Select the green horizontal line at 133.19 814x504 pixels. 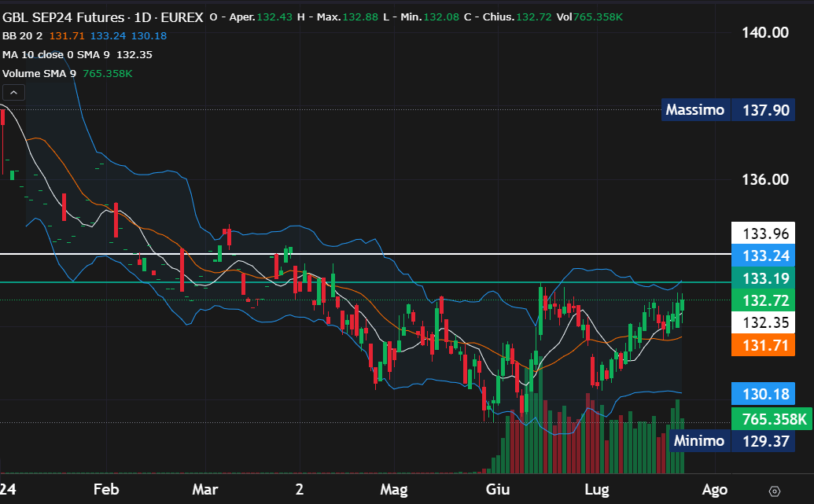click(x=393, y=281)
